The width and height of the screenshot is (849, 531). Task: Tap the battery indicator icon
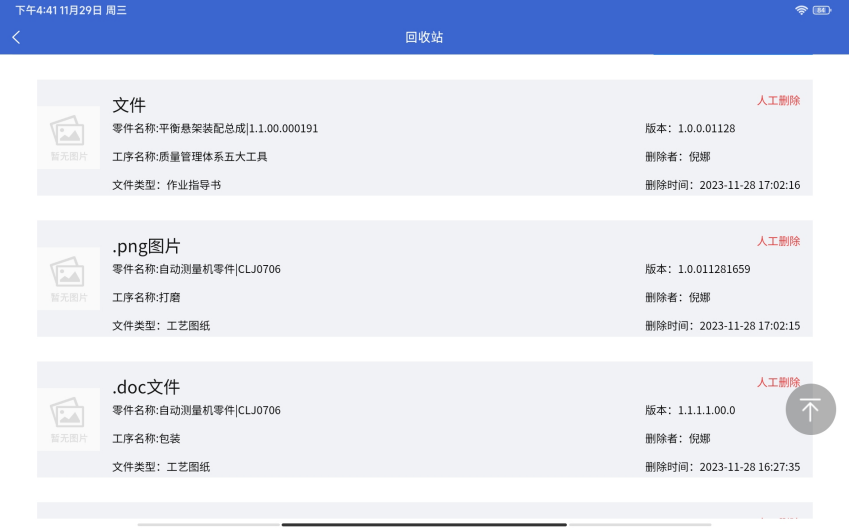(822, 10)
